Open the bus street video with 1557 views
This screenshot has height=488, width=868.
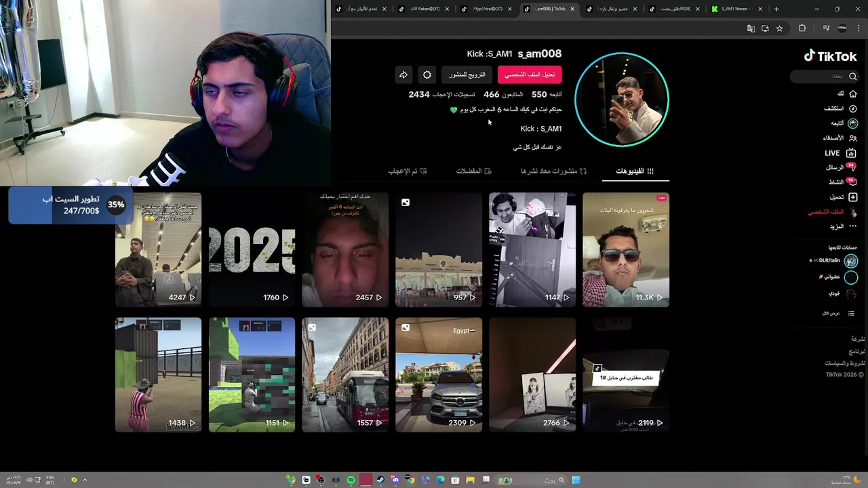point(345,375)
